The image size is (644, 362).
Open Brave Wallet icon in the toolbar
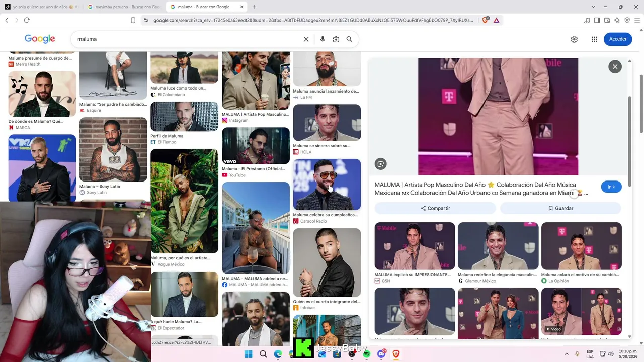[607, 20]
